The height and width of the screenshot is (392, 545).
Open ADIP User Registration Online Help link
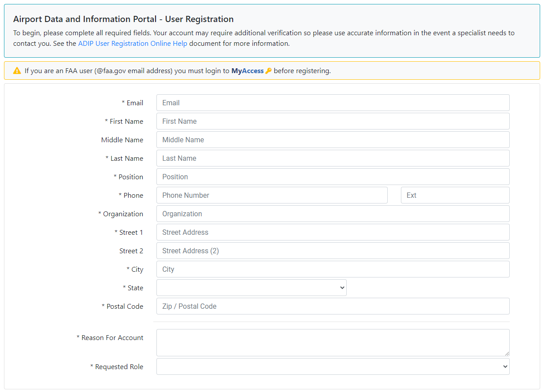point(133,44)
